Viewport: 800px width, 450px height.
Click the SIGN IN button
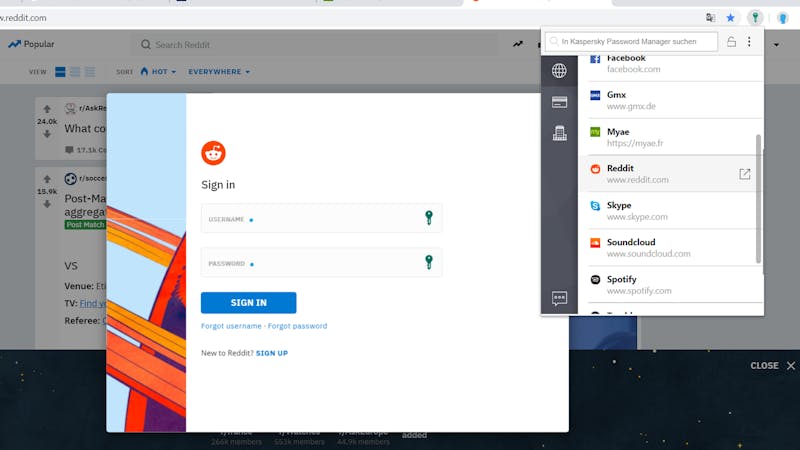pyautogui.click(x=248, y=303)
